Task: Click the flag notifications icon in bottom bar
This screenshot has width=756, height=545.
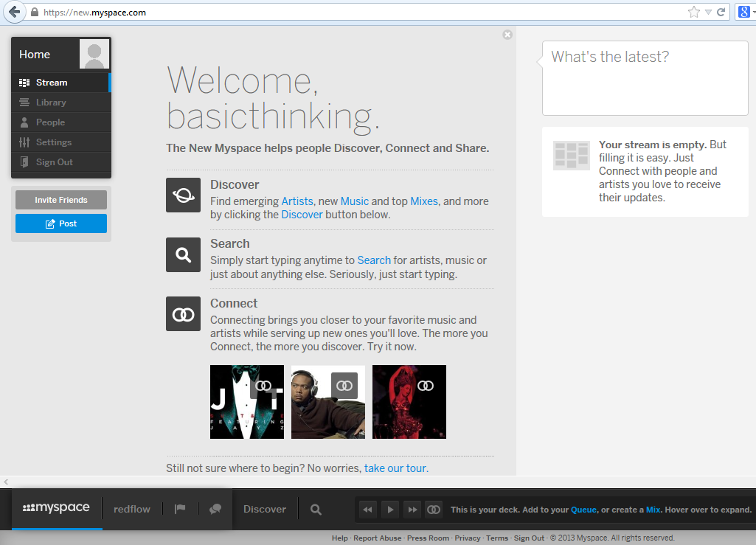Action: click(179, 509)
